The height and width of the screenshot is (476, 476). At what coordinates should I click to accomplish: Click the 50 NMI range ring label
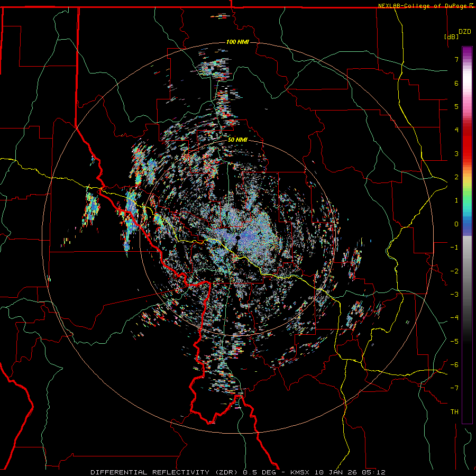coord(237,140)
